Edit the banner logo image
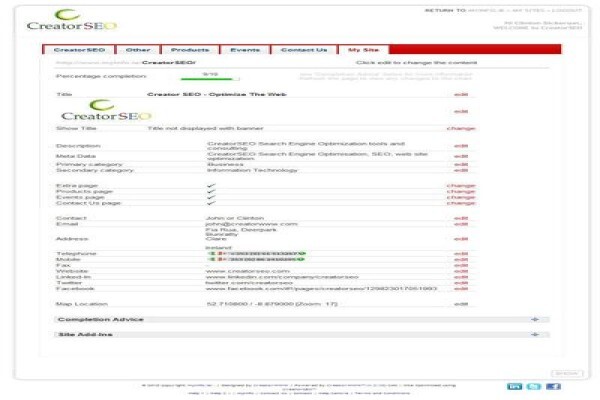Image resolution: width=600 pixels, height=400 pixels. [x=461, y=111]
